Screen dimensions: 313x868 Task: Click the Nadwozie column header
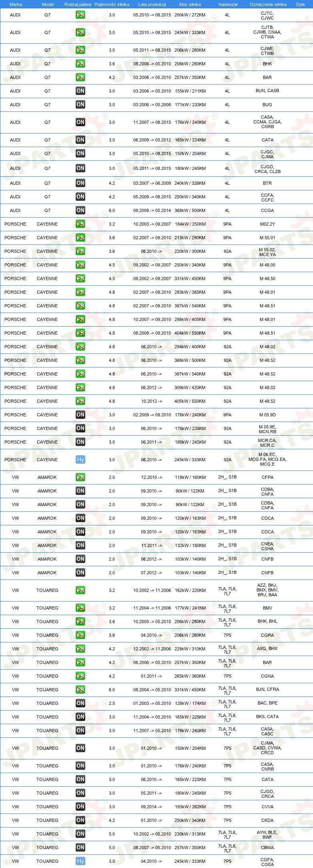click(x=228, y=4)
